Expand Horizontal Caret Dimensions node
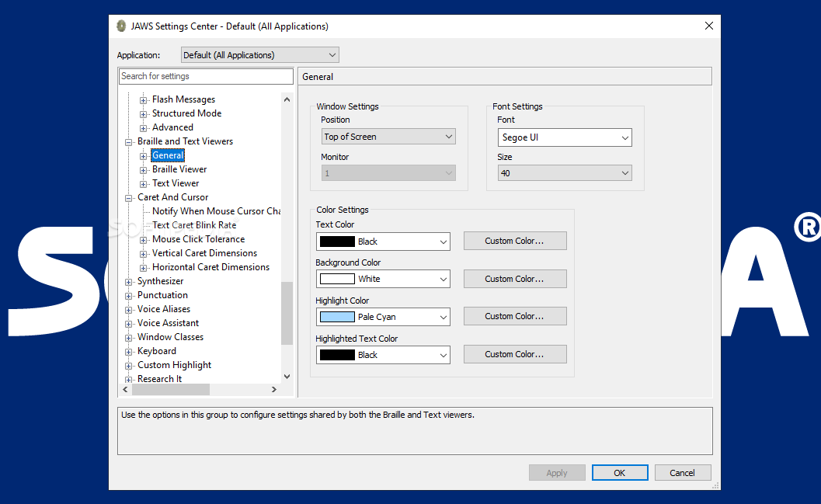Viewport: 821px width, 504px height. pos(143,268)
